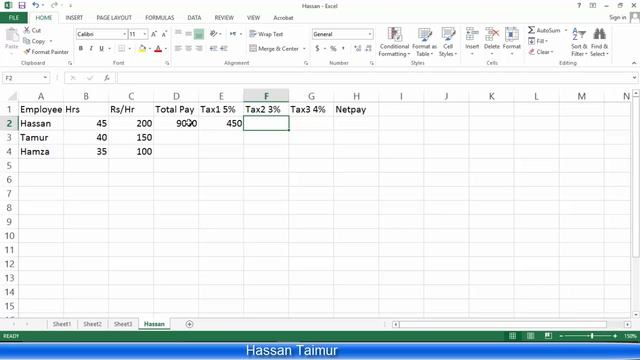Open the font name dropdown Calibri
This screenshot has height=360, width=640.
124,34
